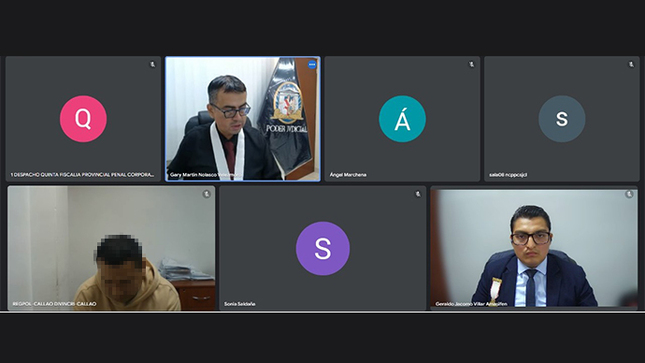645x363 pixels.
Task: Click the gray S avatar of sala08
Action: point(562,119)
